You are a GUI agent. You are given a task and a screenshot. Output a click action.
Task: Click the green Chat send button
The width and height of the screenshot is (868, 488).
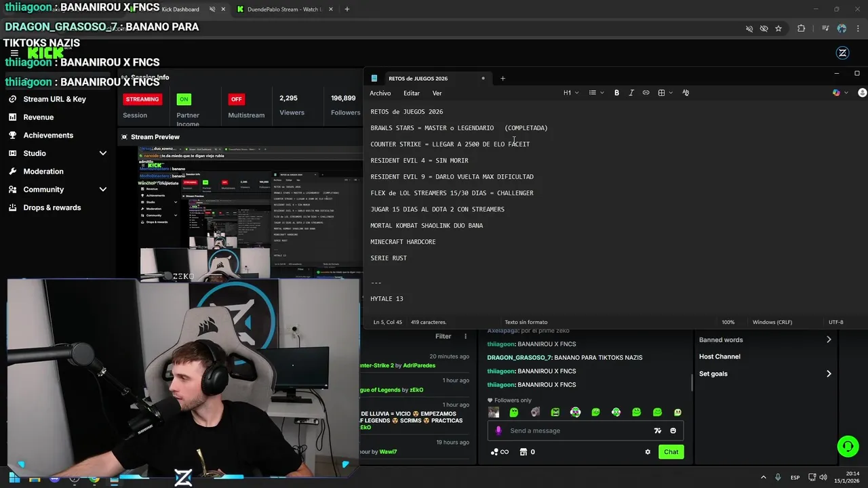pyautogui.click(x=671, y=452)
